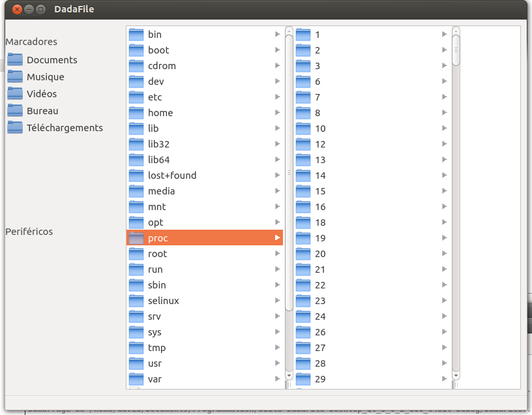Expand the usr folder arrow
Image resolution: width=532 pixels, height=415 pixels.
click(277, 363)
